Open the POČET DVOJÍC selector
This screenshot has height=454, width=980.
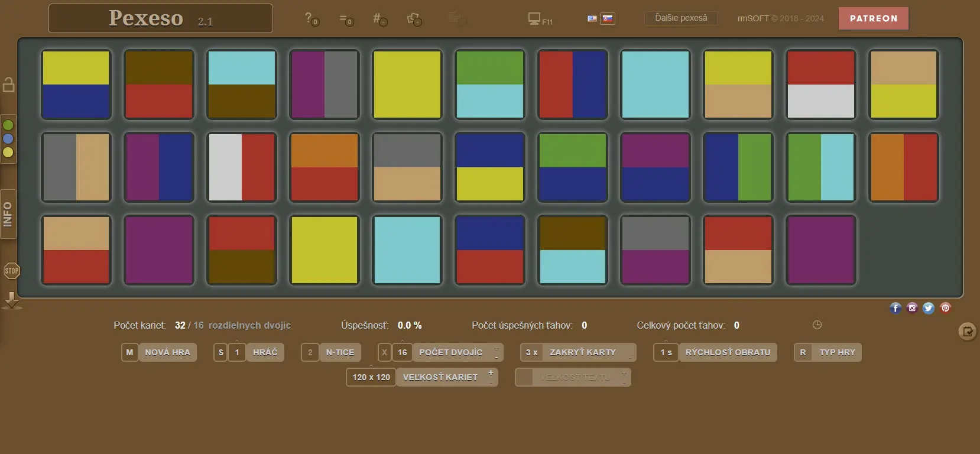(x=451, y=352)
